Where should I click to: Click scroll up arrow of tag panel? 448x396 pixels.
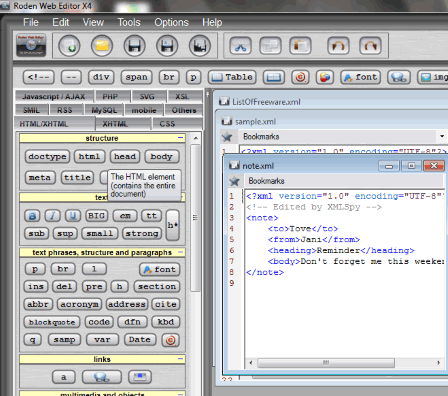(x=195, y=138)
